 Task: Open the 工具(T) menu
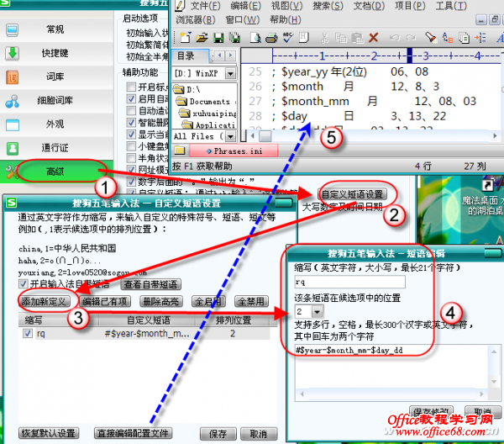[451, 6]
